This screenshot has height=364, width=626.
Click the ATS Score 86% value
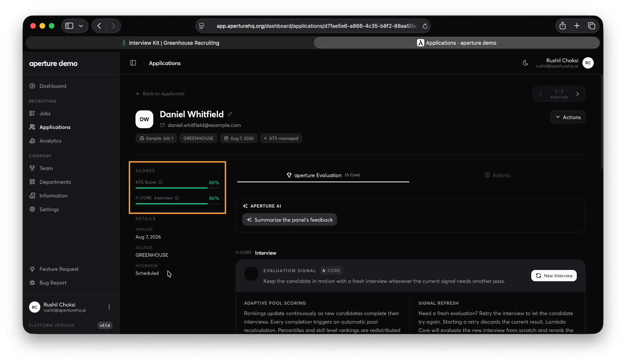(x=214, y=183)
